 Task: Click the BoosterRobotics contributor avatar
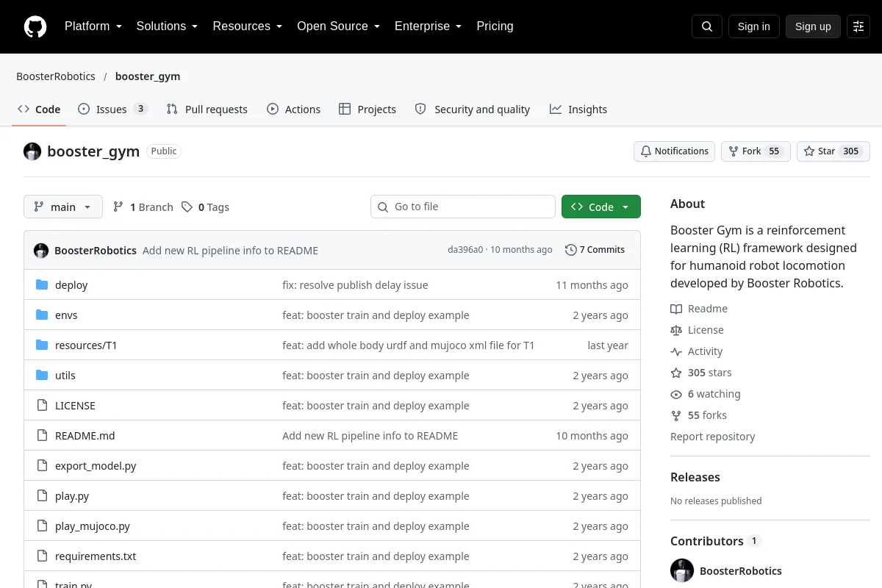tap(682, 570)
